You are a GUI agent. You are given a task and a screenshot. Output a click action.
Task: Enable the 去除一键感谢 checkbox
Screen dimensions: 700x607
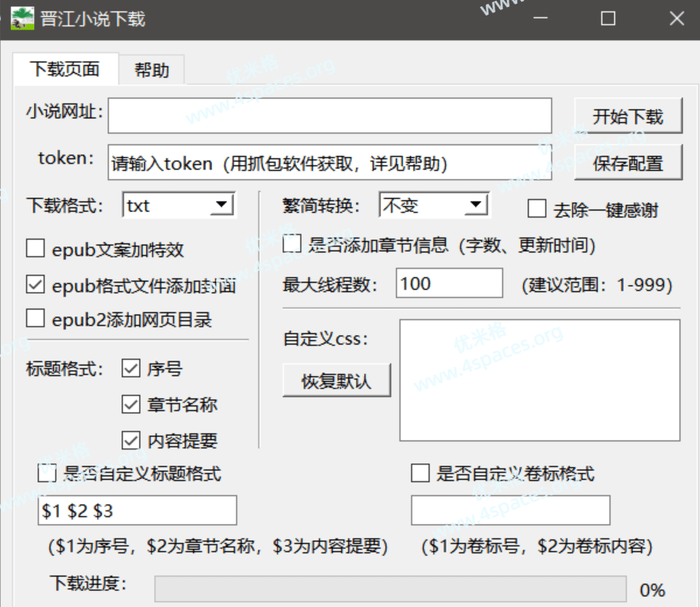tap(537, 209)
